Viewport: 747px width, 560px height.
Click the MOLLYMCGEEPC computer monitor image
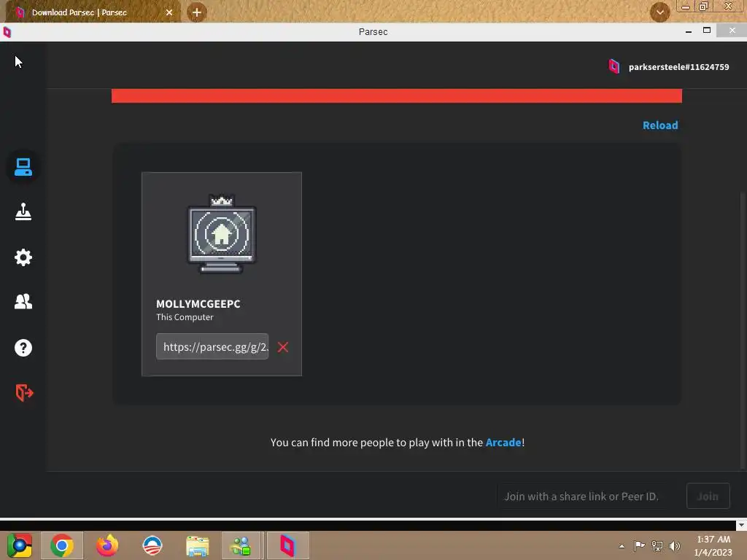tap(222, 234)
